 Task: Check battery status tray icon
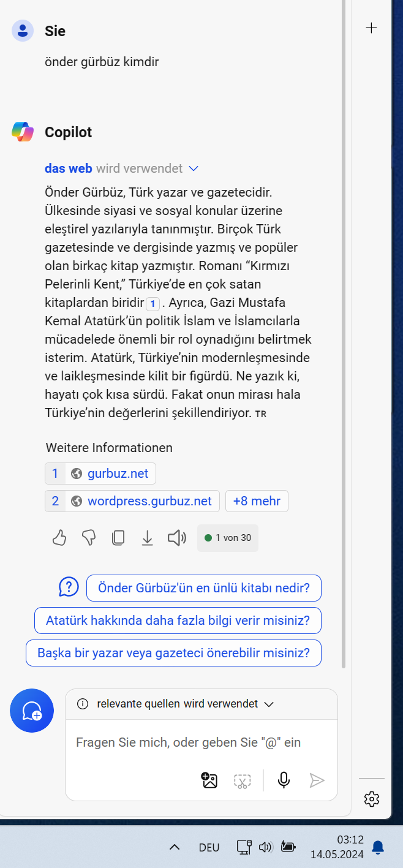coord(288,847)
